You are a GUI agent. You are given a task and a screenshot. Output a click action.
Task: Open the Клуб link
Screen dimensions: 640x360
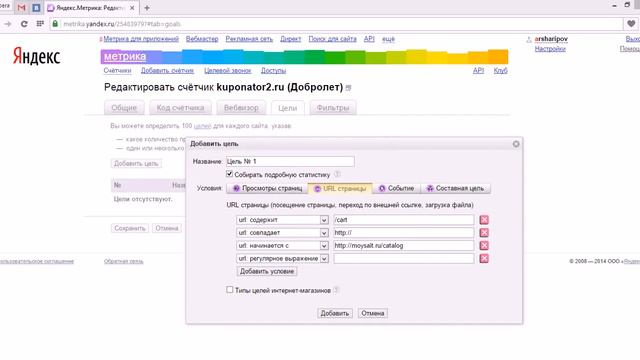pyautogui.click(x=500, y=71)
